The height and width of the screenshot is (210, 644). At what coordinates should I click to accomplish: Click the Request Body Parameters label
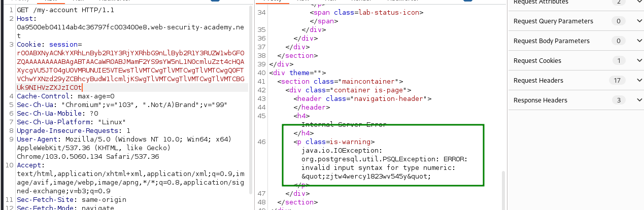coord(552,41)
